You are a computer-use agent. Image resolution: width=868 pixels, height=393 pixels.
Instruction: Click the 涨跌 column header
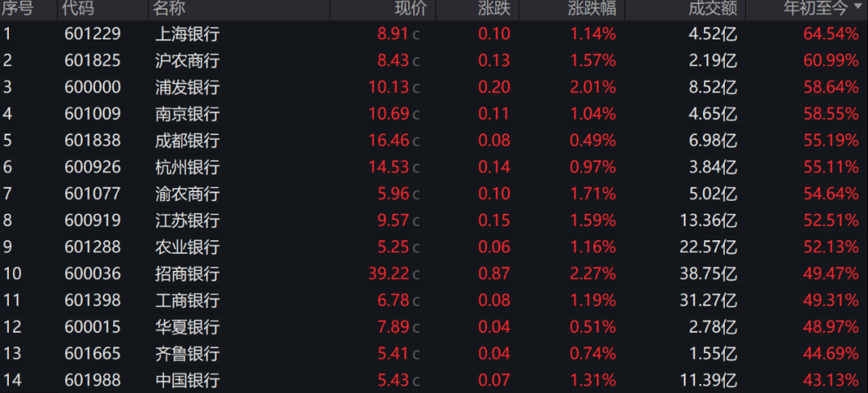click(x=494, y=10)
